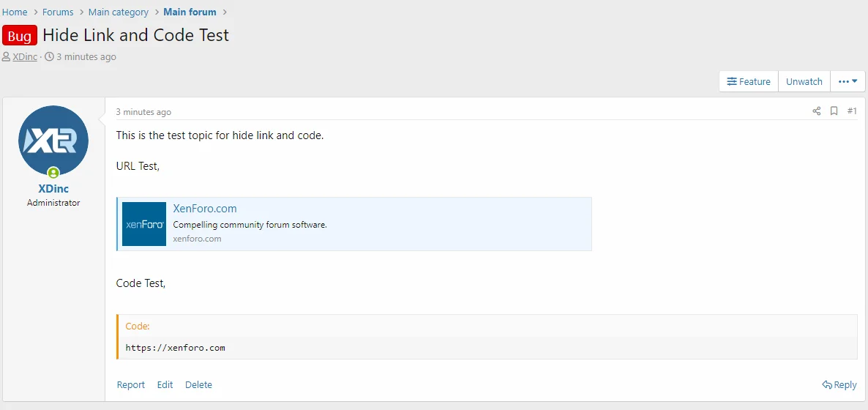Open Main category breadcrumb link

[118, 12]
